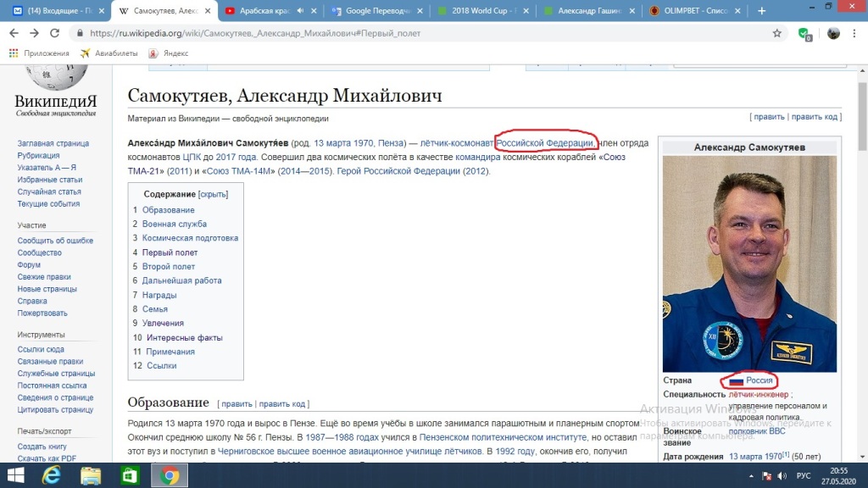Jump to the Интересные факты contents entry
Image resolution: width=868 pixels, height=488 pixels.
click(x=184, y=337)
